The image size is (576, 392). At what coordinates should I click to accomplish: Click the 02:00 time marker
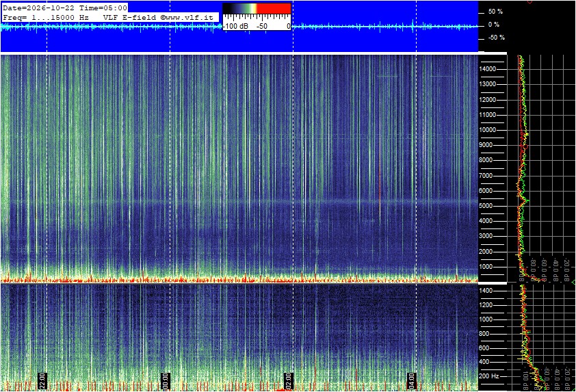coord(289,380)
